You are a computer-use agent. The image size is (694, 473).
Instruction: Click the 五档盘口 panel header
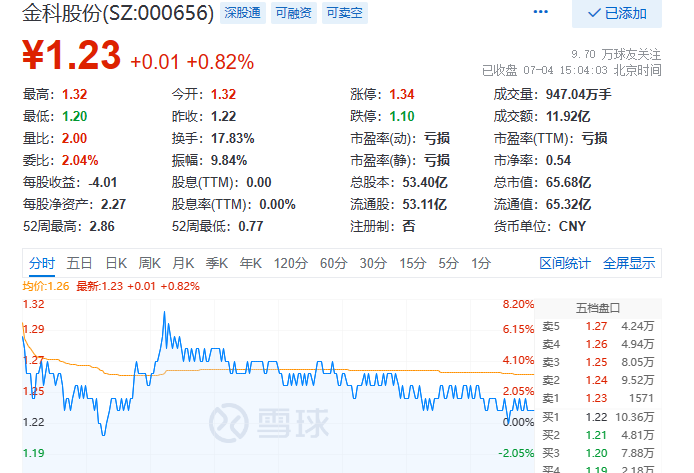pos(598,308)
